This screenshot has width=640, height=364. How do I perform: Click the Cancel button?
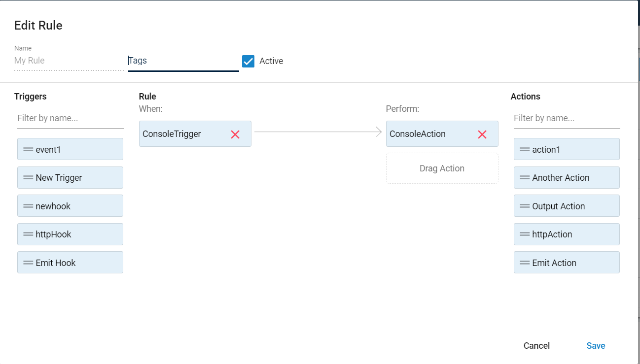tap(536, 346)
